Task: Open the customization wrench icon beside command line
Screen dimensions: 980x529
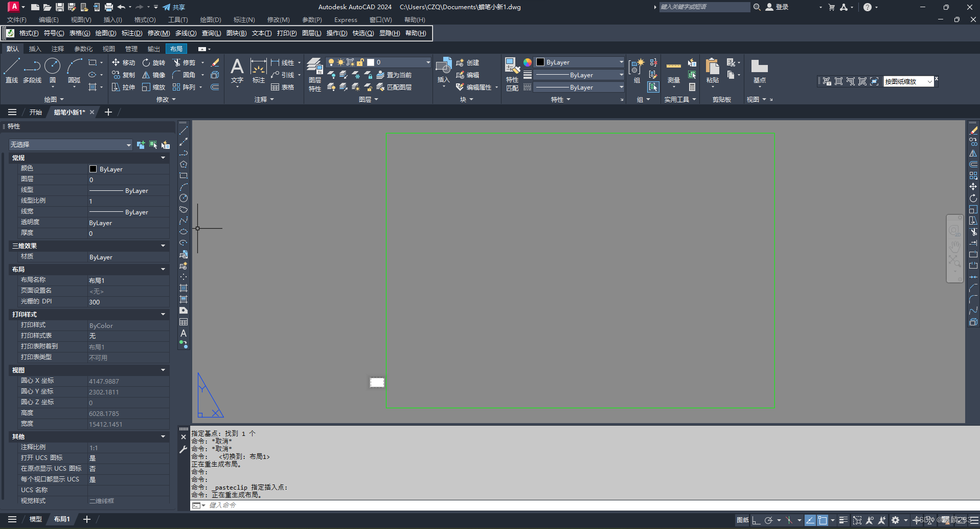Action: [x=184, y=449]
